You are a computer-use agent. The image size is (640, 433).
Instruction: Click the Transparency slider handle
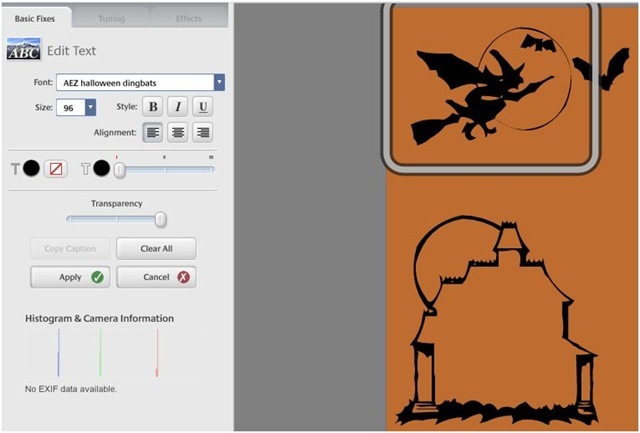[160, 219]
